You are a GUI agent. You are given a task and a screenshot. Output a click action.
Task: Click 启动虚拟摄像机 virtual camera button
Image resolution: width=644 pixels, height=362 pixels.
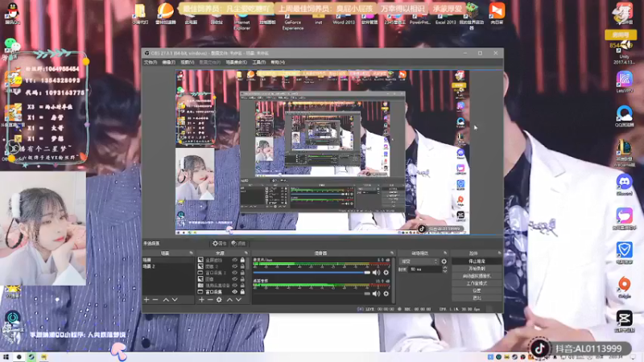pos(477,276)
